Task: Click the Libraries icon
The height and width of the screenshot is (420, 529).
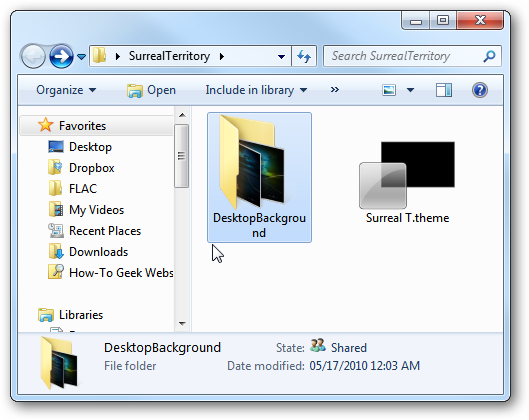Action: click(46, 315)
